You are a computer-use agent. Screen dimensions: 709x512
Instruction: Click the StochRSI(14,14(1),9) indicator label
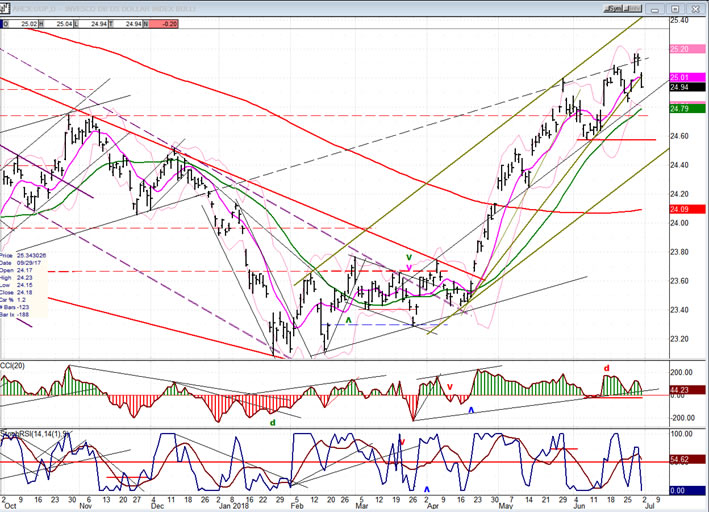[35, 434]
